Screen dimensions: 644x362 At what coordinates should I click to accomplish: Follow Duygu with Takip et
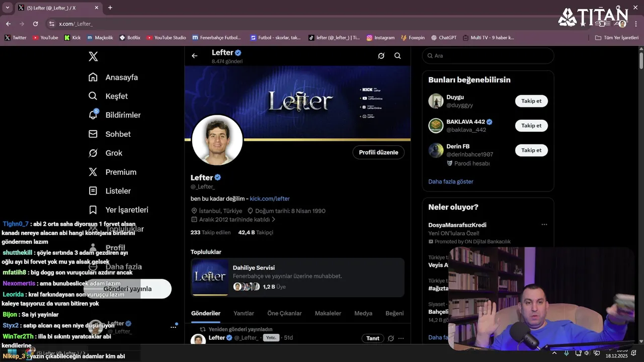(x=531, y=101)
